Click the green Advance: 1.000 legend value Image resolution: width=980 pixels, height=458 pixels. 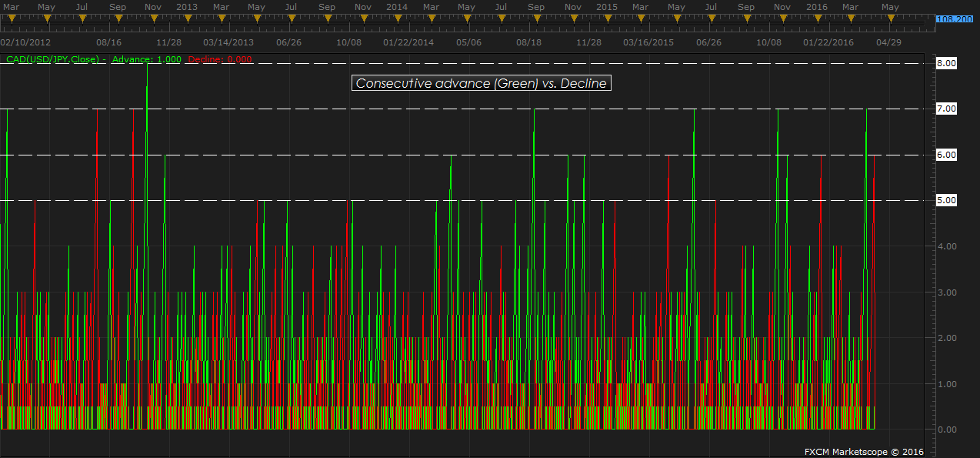146,59
